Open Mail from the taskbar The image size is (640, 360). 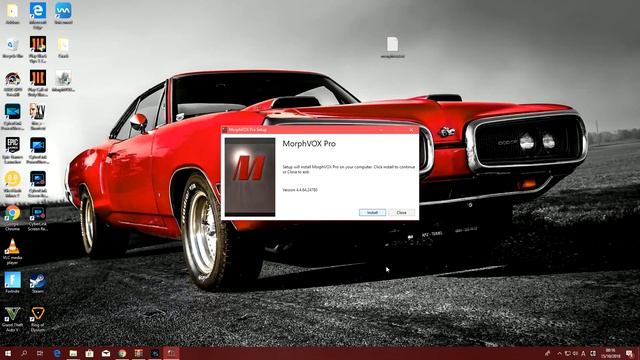pyautogui.click(x=106, y=353)
